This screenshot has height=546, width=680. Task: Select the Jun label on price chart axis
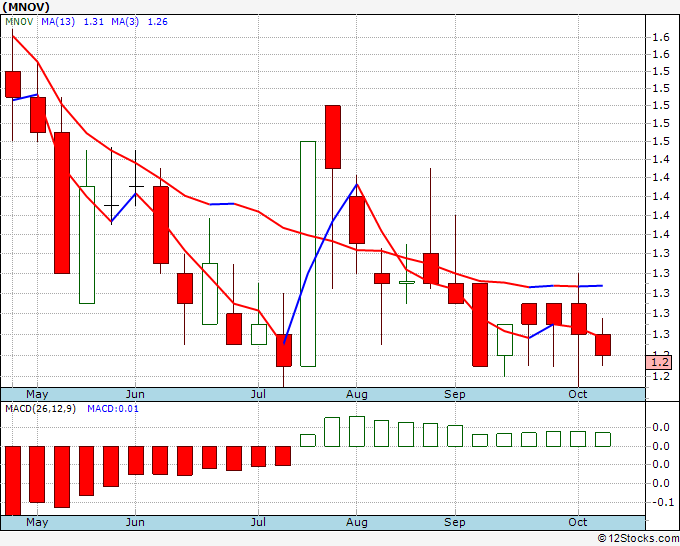[135, 394]
